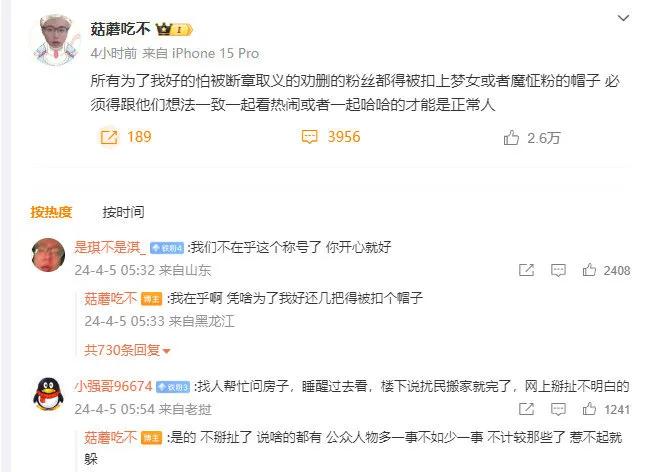Image resolution: width=647 pixels, height=472 pixels.
Task: Reply using the comment icon on the first comment
Action: (x=558, y=271)
